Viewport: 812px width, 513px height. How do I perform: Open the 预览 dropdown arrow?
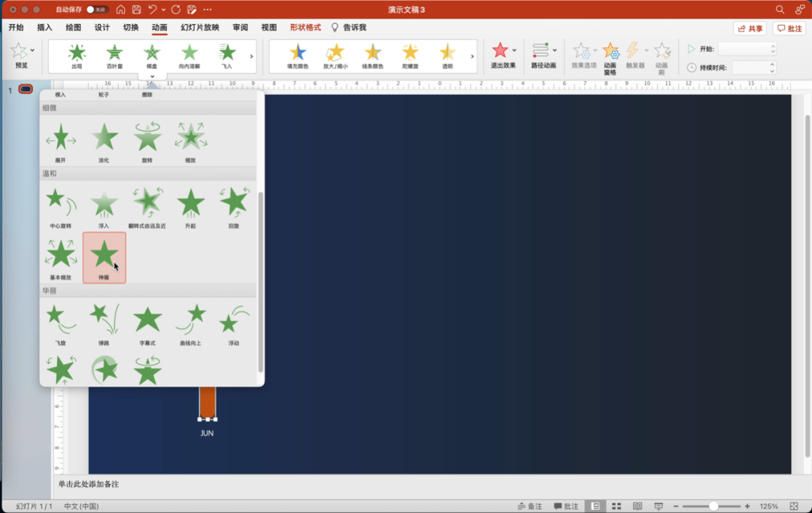(x=32, y=50)
